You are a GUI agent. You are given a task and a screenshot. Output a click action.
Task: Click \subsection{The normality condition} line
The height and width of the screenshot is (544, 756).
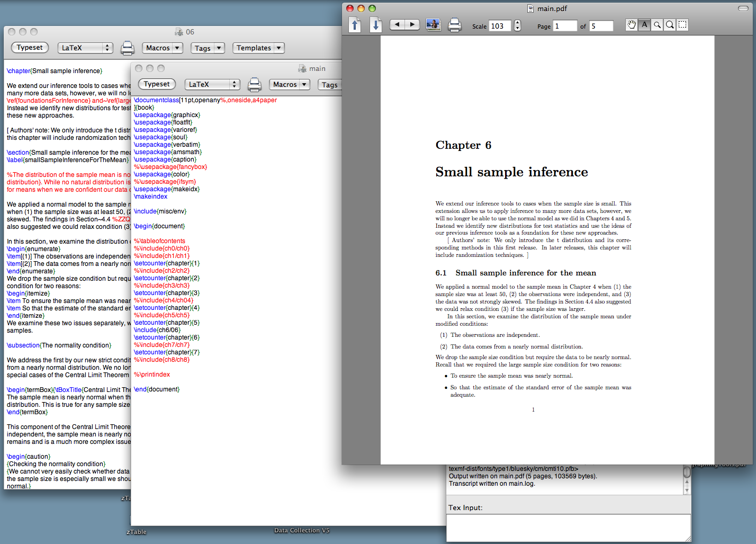click(59, 345)
